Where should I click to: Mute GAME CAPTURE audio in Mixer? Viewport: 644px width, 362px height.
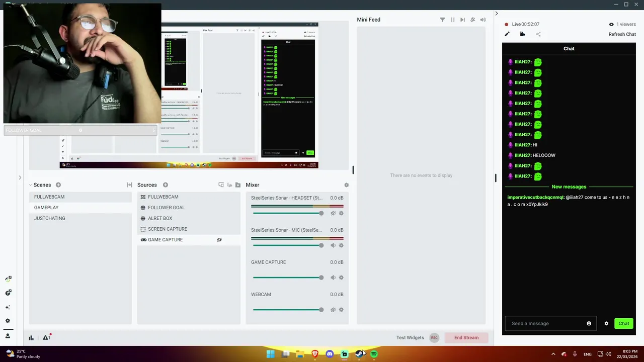(x=333, y=278)
